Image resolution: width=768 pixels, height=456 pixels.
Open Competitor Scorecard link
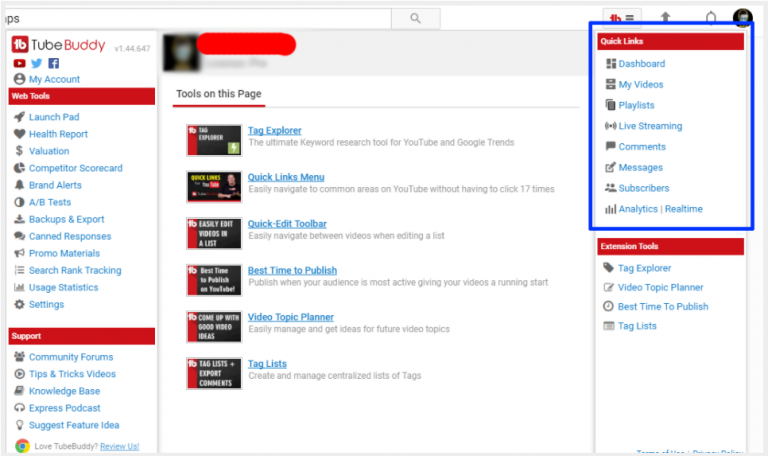click(75, 168)
